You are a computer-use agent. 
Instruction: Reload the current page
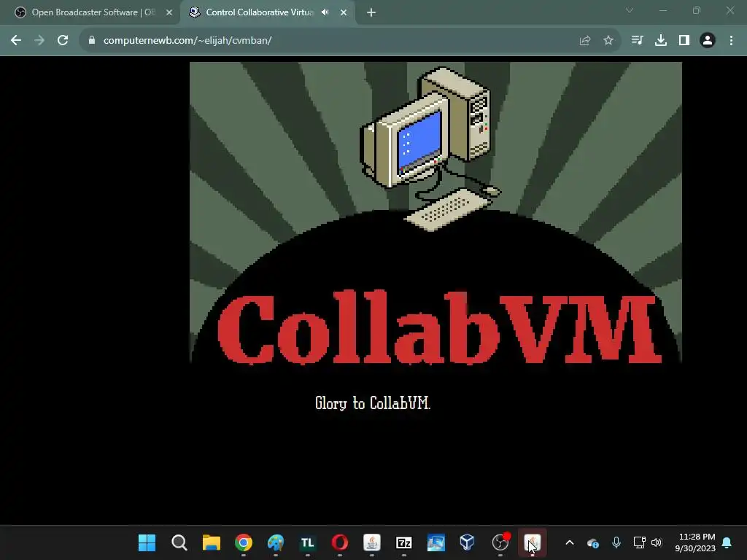click(63, 41)
